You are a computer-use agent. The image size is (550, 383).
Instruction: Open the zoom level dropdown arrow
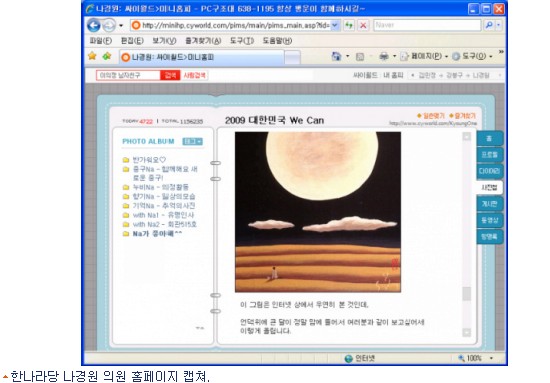pos(491,358)
